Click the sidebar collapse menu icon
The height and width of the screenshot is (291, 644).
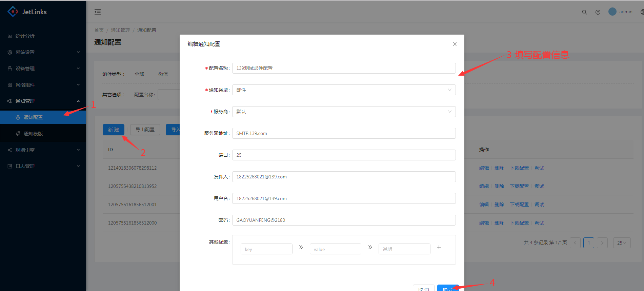[98, 12]
